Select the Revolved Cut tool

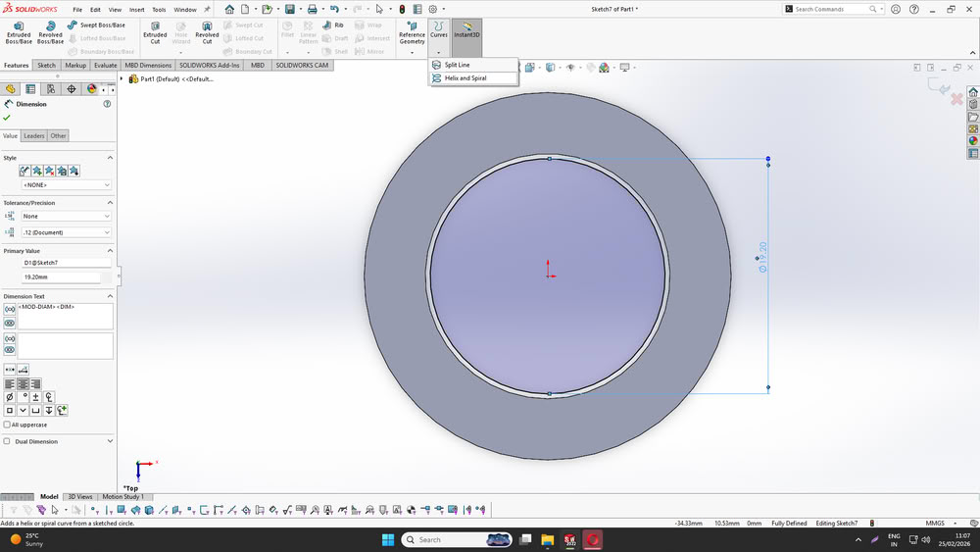click(207, 32)
